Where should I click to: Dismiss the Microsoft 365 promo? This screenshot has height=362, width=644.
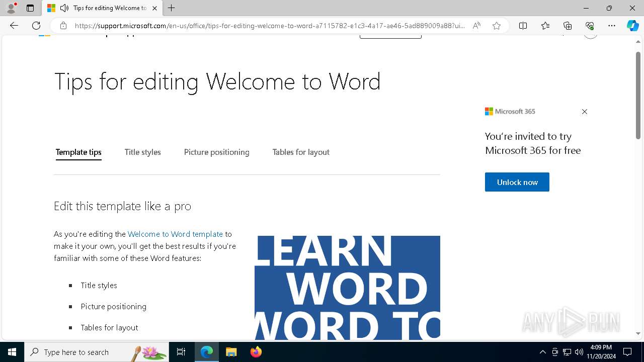585,112
